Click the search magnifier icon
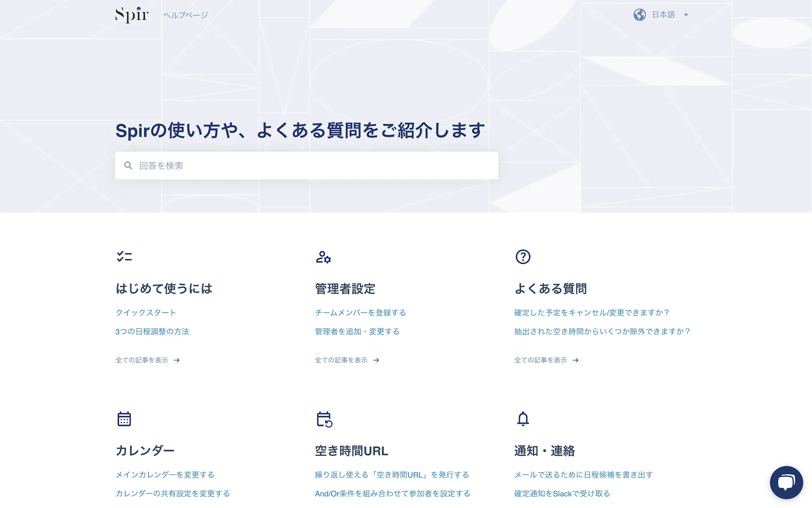Image resolution: width=812 pixels, height=508 pixels. pos(128,166)
